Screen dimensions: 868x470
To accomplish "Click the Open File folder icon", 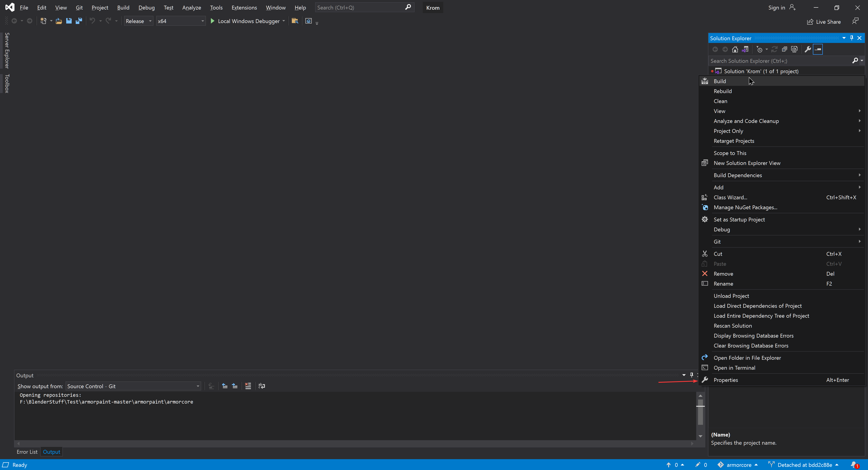I will [59, 21].
